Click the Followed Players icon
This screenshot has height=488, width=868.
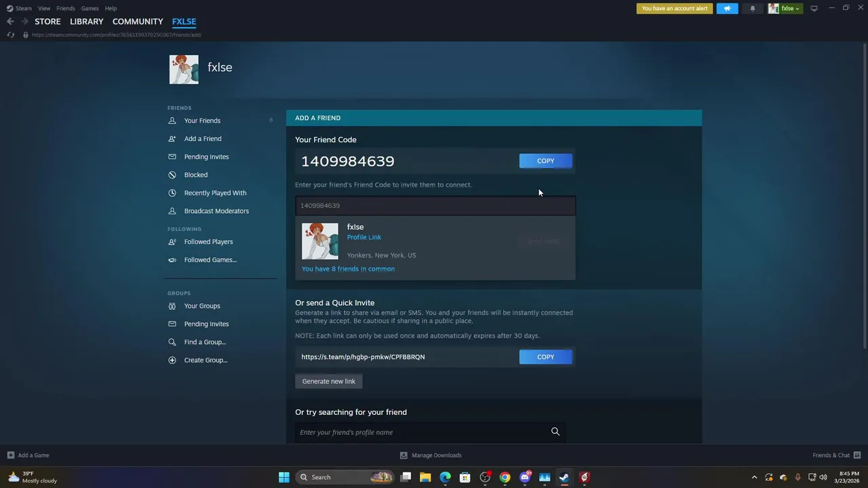[172, 241]
